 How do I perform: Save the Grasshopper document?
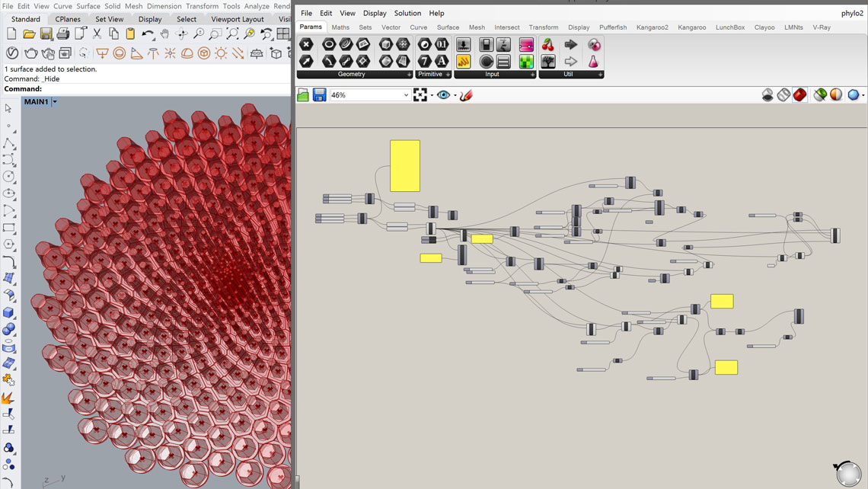point(319,95)
